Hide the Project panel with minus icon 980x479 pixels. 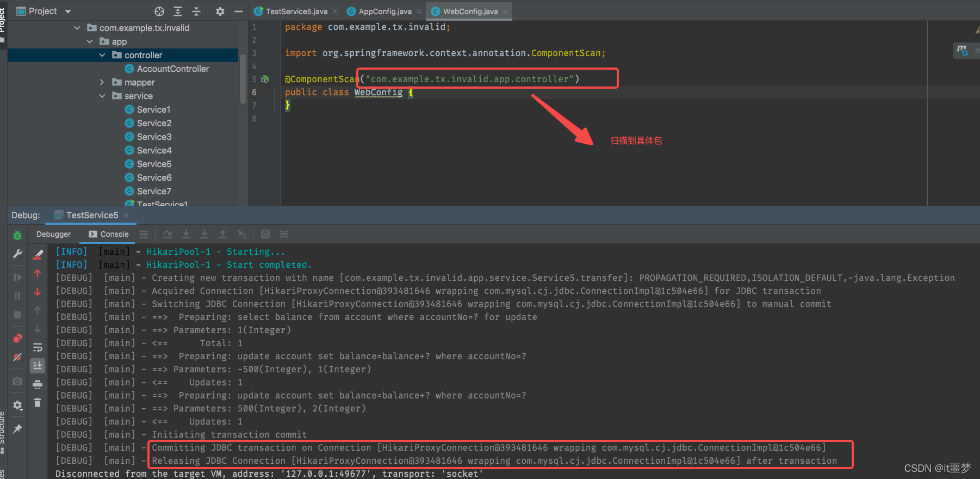pos(239,11)
